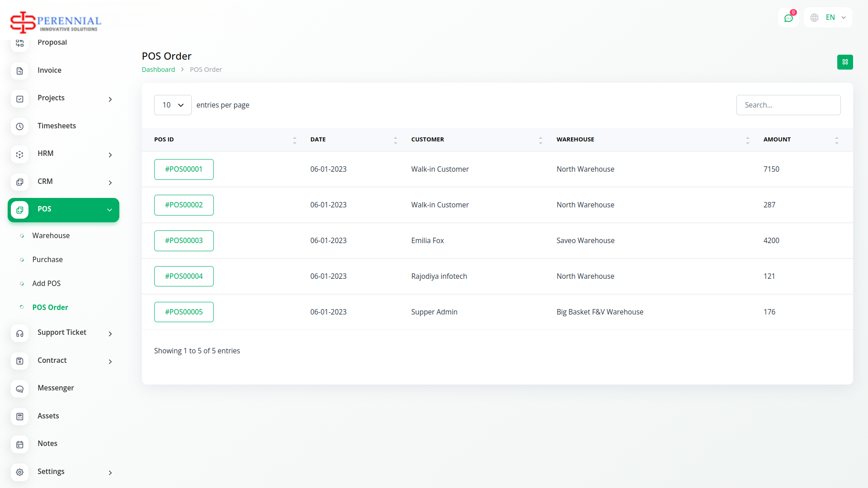Open the messages chat bubble icon
The width and height of the screenshot is (868, 488).
pos(788,18)
